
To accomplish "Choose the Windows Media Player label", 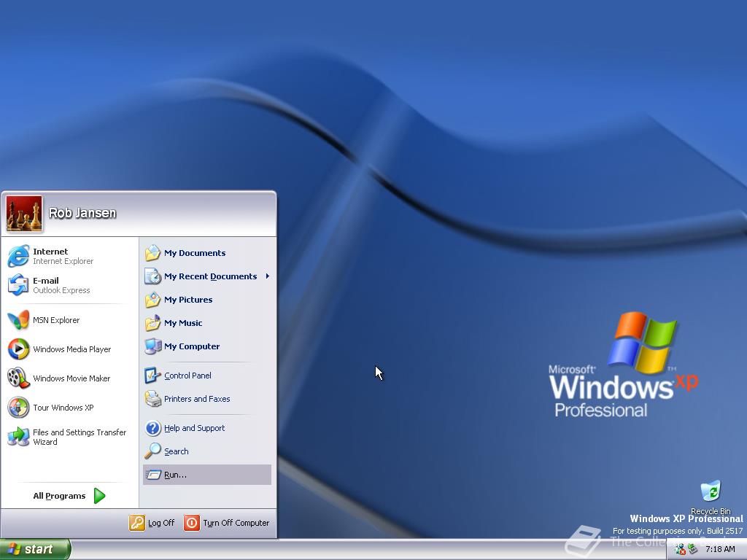I will (x=72, y=349).
